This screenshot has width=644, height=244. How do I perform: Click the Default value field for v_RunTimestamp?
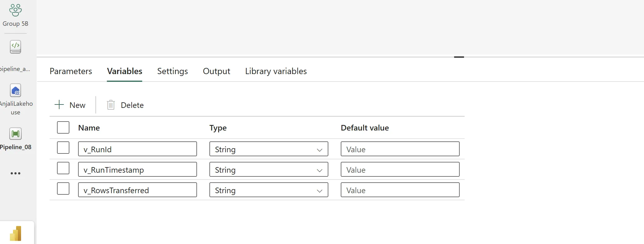pos(400,169)
